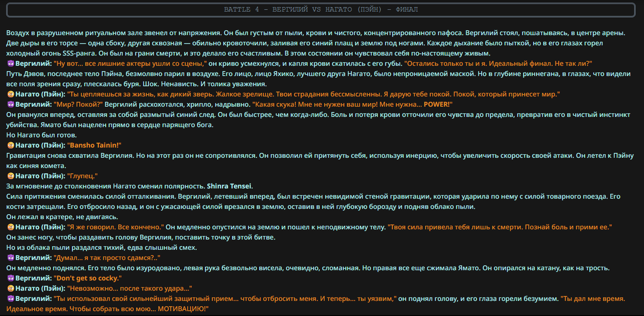Click the devil emoji before "Ну вот... все лишние актеры"
644x316 pixels.
(x=11, y=64)
